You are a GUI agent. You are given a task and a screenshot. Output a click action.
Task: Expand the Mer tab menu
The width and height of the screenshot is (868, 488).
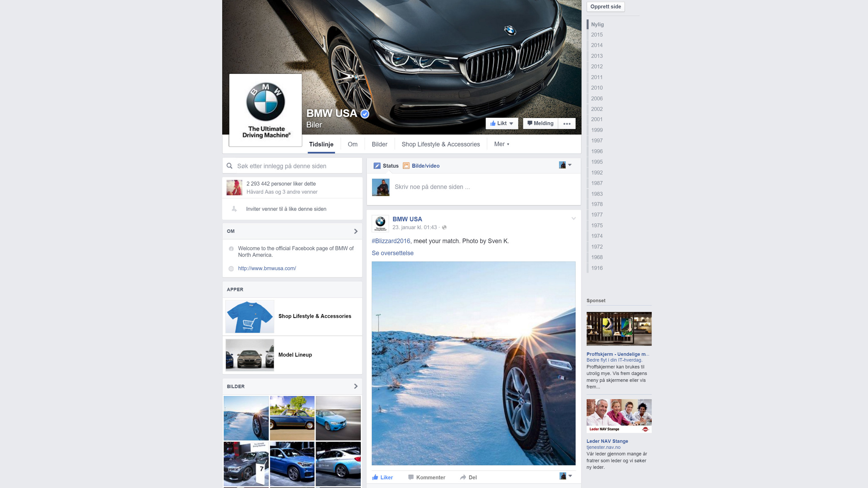(501, 144)
